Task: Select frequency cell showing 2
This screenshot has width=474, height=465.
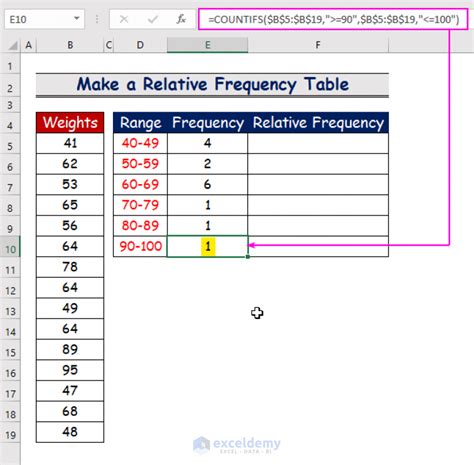Action: coord(207,164)
